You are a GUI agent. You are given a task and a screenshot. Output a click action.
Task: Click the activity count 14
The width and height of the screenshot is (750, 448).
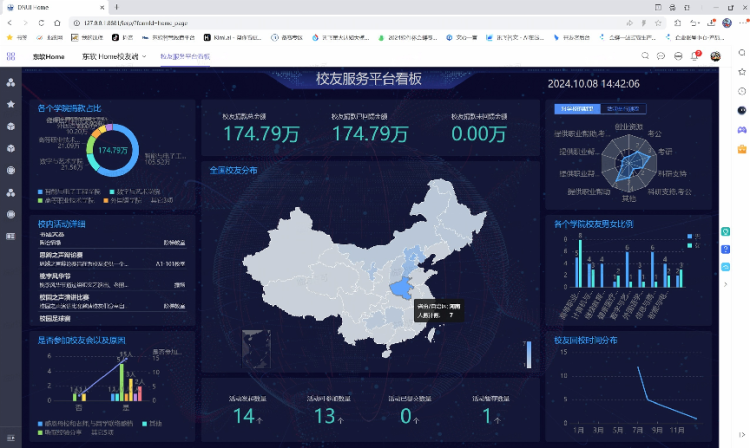[x=244, y=416]
